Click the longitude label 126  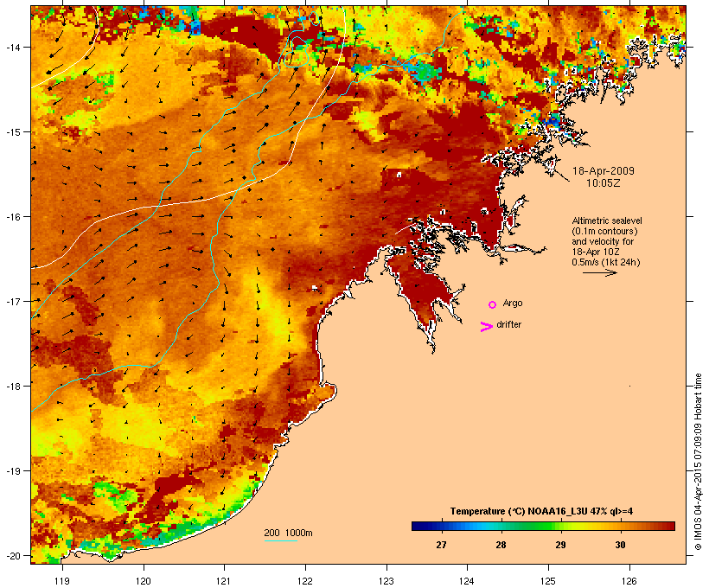click(x=629, y=581)
